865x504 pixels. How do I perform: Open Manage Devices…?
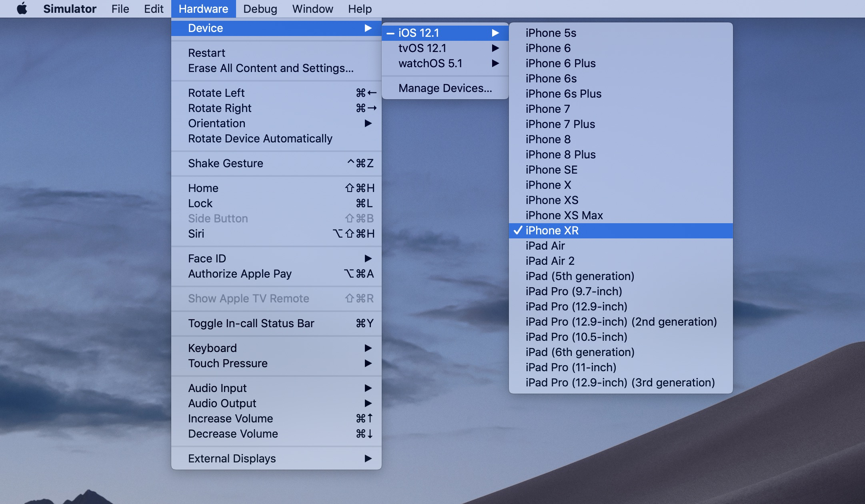pos(445,88)
